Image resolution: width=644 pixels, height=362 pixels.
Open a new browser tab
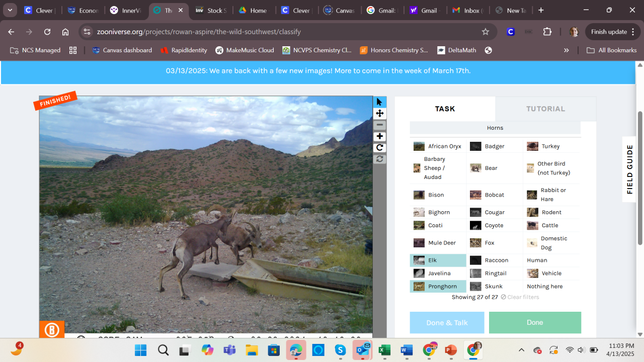click(x=541, y=10)
